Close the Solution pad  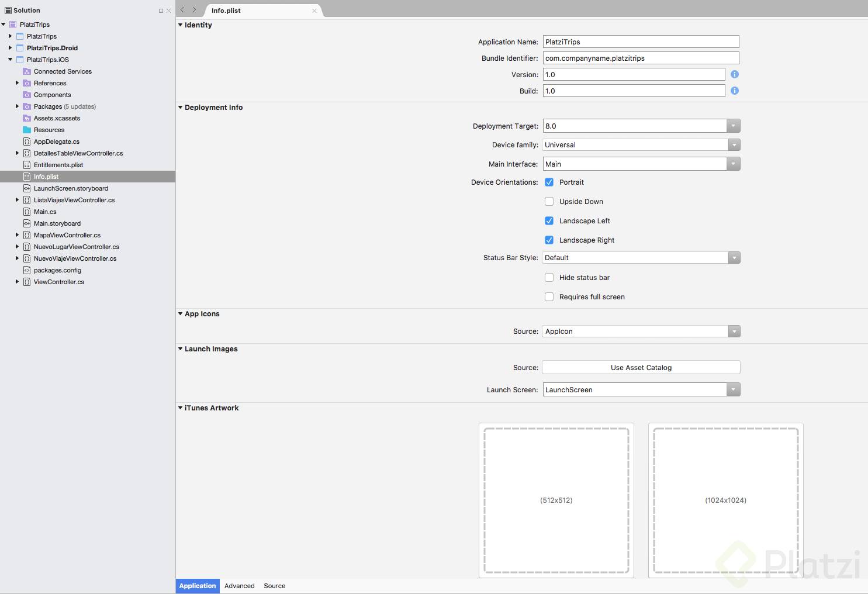coord(168,11)
